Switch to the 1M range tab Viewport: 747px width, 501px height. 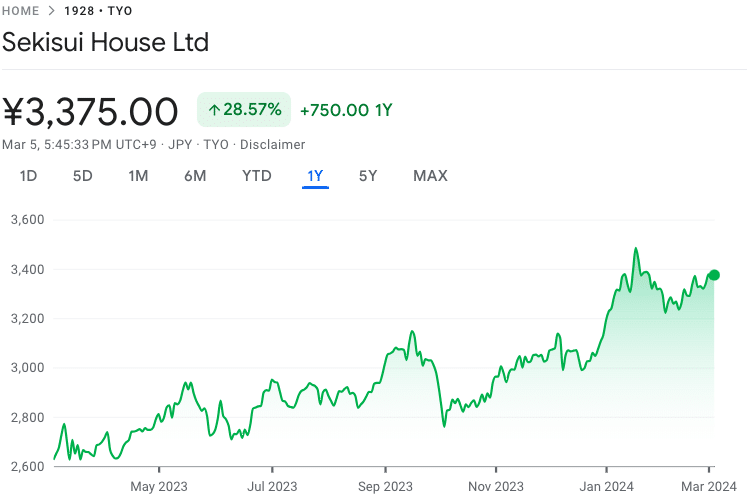click(x=138, y=176)
